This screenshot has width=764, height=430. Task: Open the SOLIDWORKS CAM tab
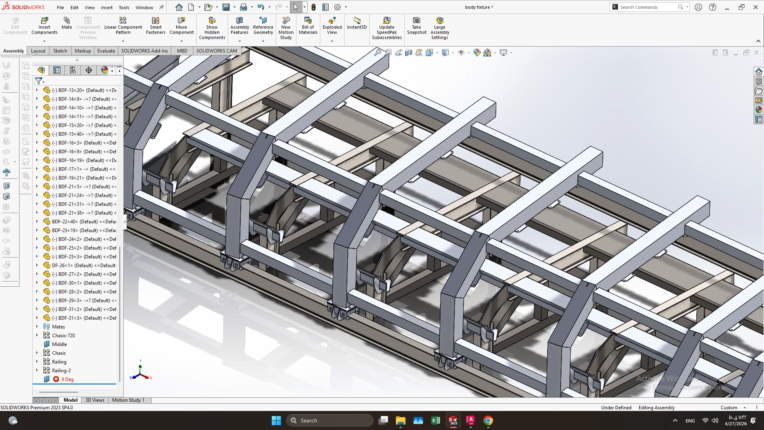(217, 51)
